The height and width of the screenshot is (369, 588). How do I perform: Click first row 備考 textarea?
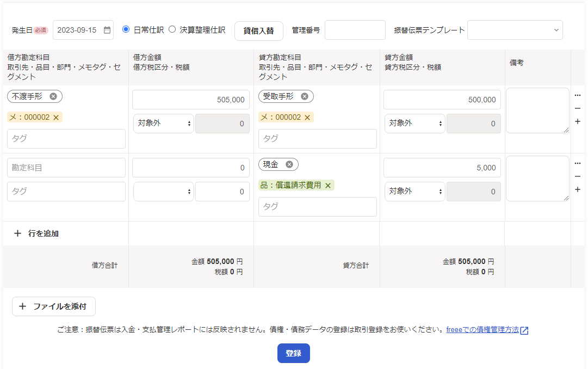pos(538,110)
